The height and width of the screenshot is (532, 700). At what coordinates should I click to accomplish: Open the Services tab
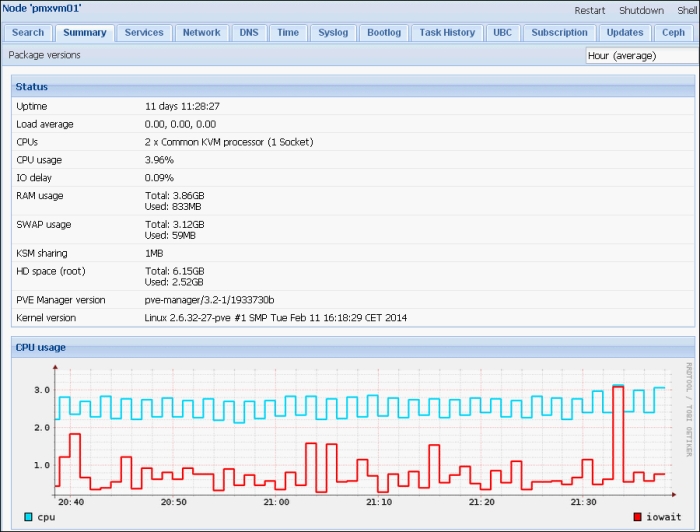144,33
